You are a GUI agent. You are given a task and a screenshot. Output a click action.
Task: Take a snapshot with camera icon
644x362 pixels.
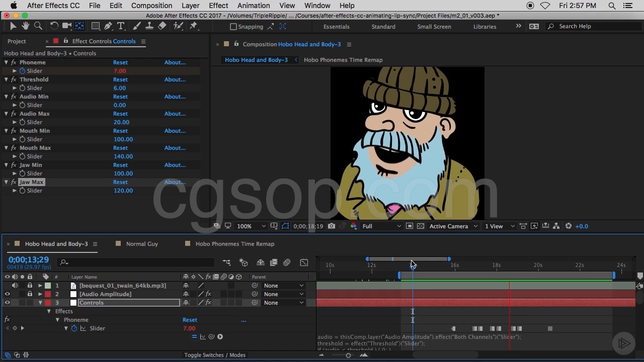coord(332,226)
